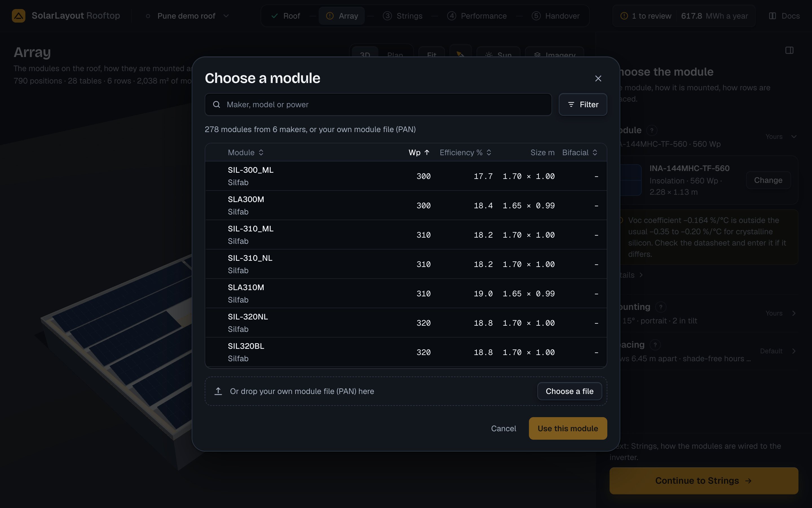Click the 617.8 MWh a year readout
Viewport: 812px width, 508px height.
pyautogui.click(x=714, y=16)
